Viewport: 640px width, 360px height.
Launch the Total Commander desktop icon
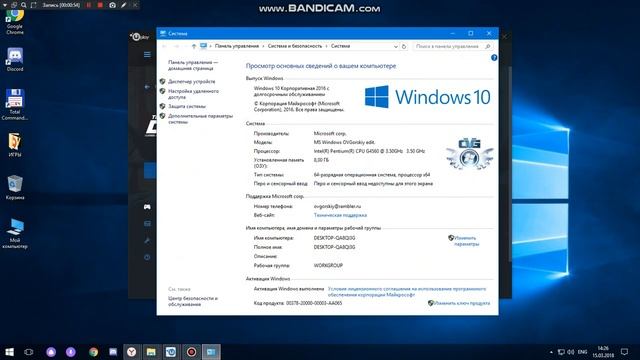tap(15, 104)
